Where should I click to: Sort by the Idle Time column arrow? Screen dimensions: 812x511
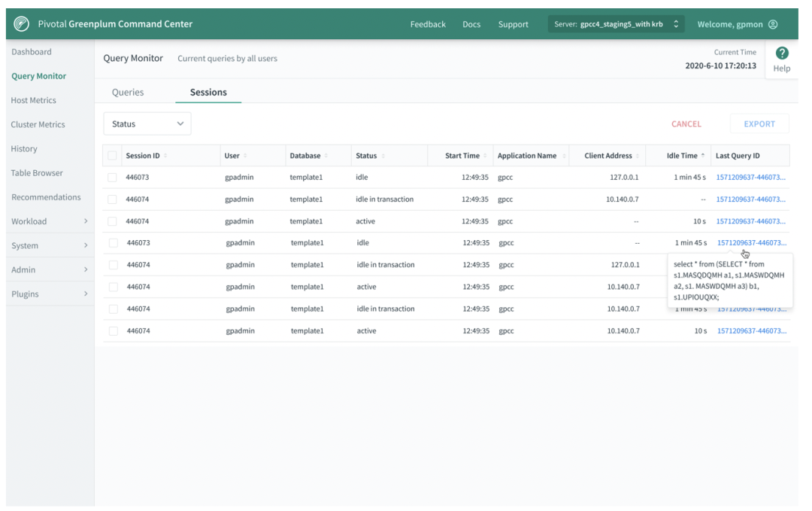(x=703, y=156)
